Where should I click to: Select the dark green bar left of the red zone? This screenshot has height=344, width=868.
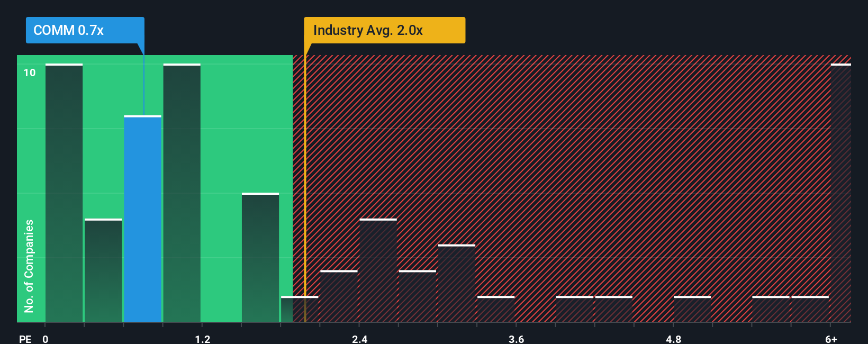pos(260,257)
